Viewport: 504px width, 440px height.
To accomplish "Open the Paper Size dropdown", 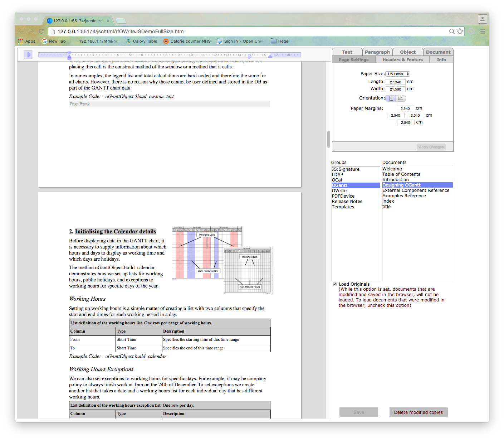I will (398, 74).
